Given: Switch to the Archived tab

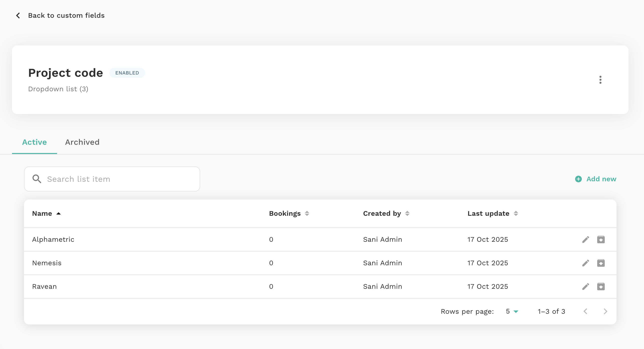Looking at the screenshot, I should (x=82, y=142).
